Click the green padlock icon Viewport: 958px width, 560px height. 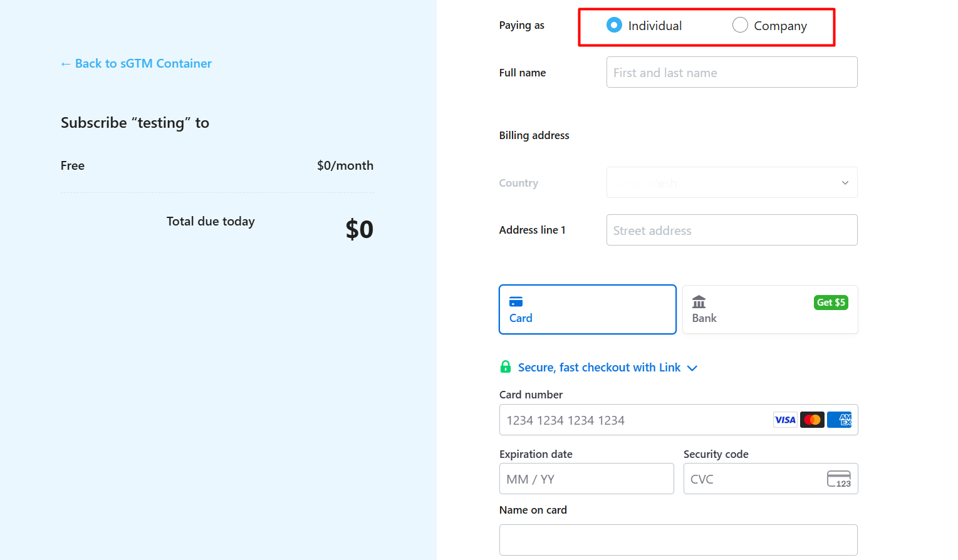tap(506, 367)
